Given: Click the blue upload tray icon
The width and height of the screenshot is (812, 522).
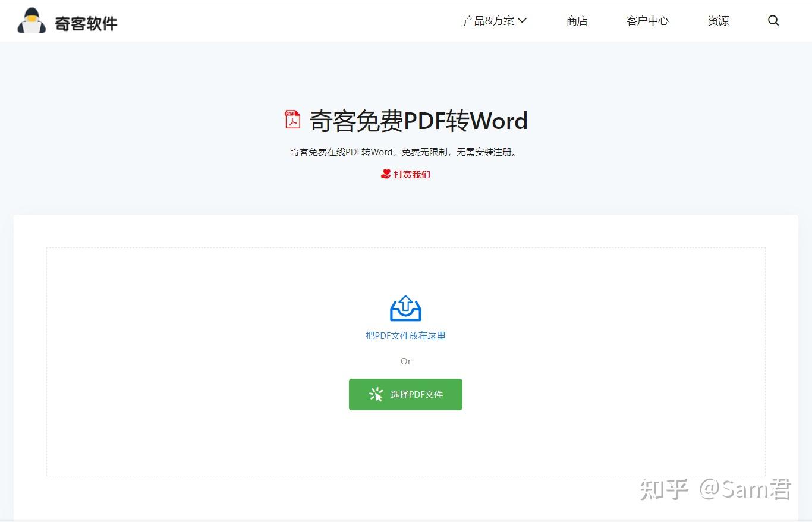Looking at the screenshot, I should tap(405, 308).
